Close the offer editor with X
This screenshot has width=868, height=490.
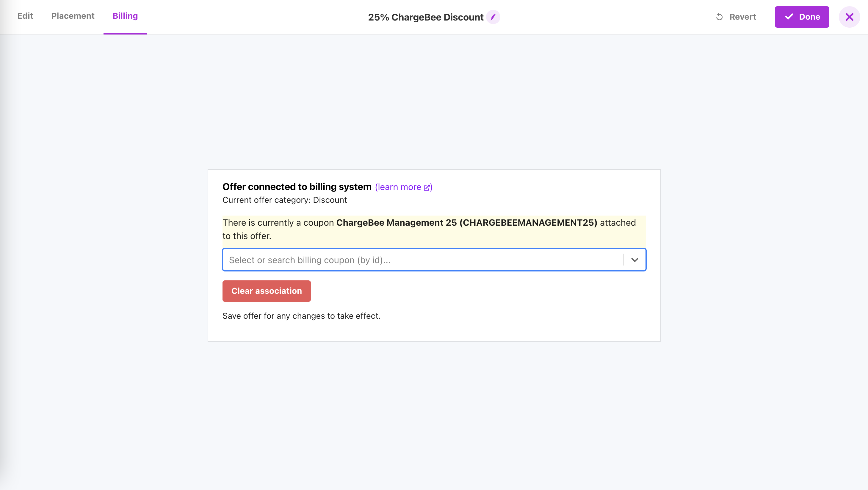[x=849, y=17]
